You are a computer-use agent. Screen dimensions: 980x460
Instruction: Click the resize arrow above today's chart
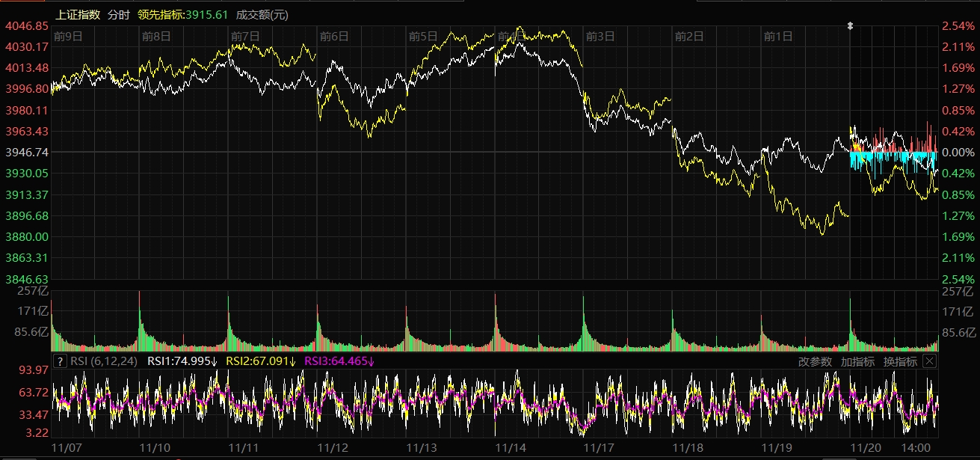[849, 25]
